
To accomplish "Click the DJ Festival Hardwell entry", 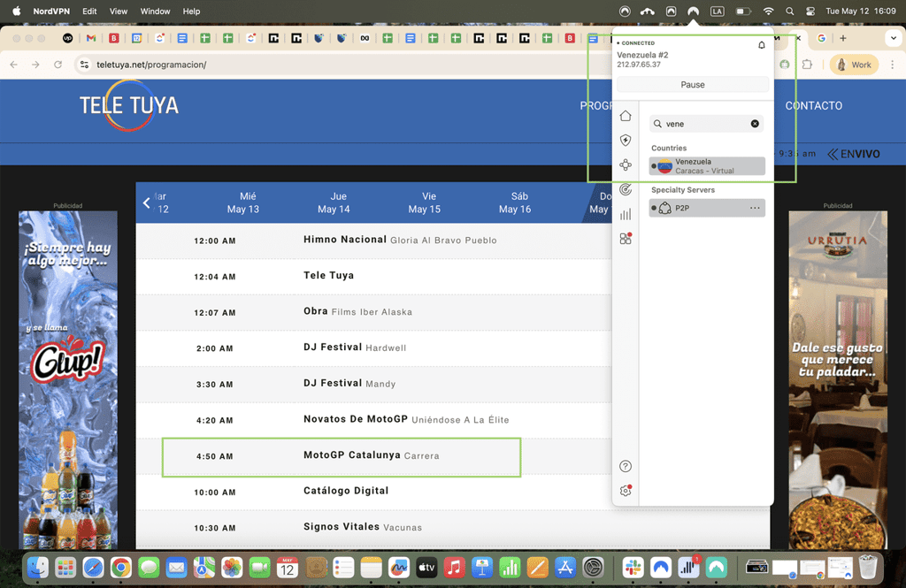I will 355,347.
